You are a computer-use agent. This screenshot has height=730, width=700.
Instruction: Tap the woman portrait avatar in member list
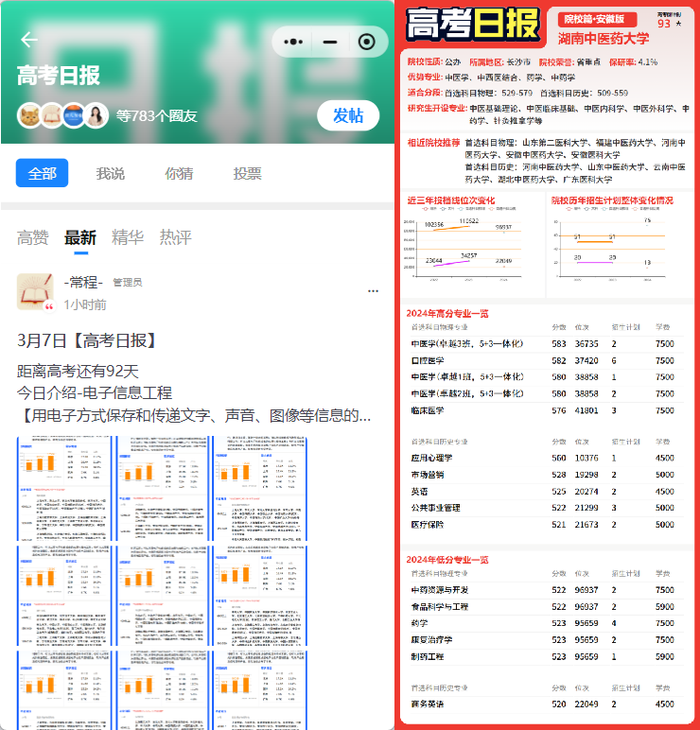click(96, 115)
